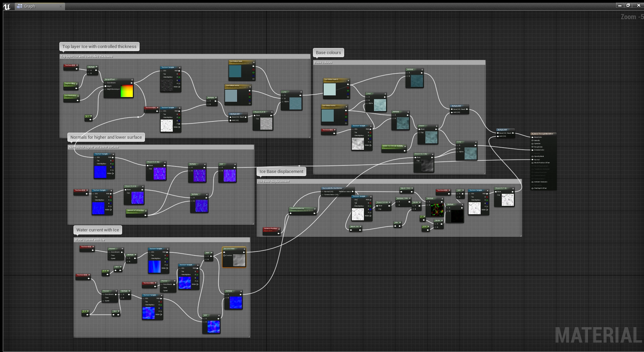
Task: Expand the Top ice tiling parameter node
Action: click(x=77, y=84)
